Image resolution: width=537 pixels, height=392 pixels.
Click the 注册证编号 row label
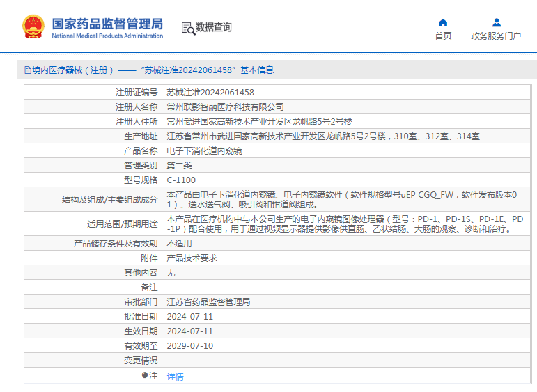point(137,93)
